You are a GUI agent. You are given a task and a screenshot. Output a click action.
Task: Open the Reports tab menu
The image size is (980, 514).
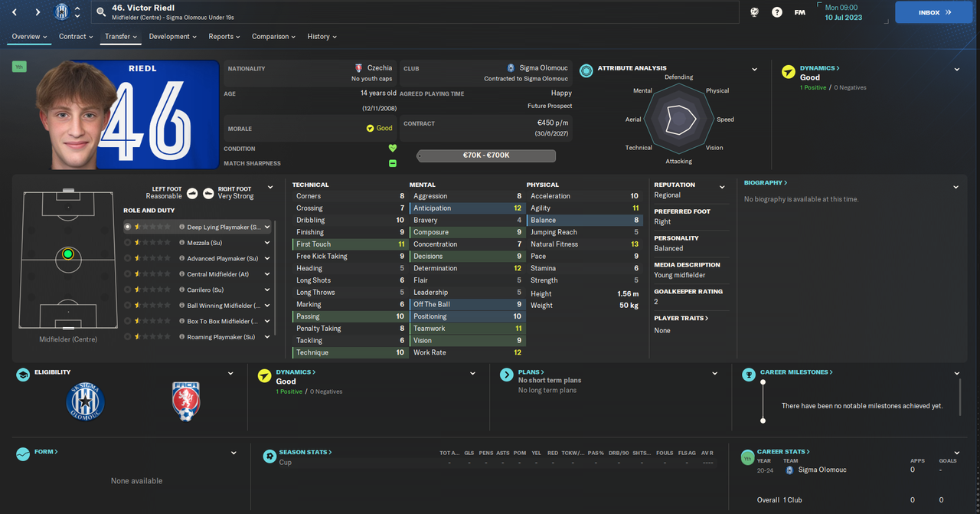(x=224, y=36)
